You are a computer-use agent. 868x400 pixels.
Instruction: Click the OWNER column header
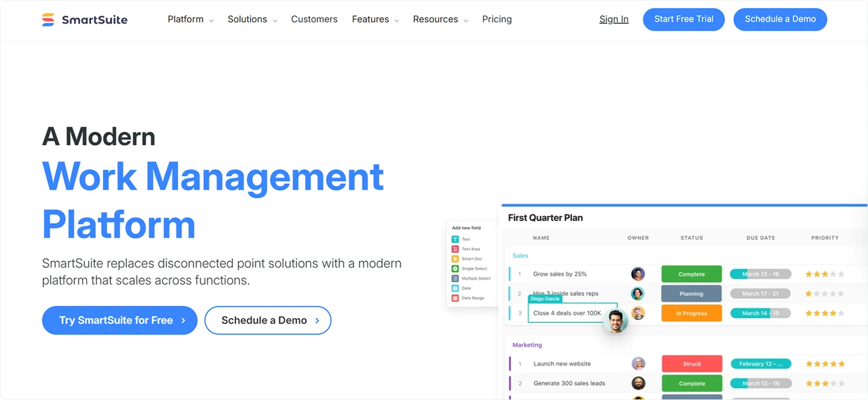[x=638, y=238]
